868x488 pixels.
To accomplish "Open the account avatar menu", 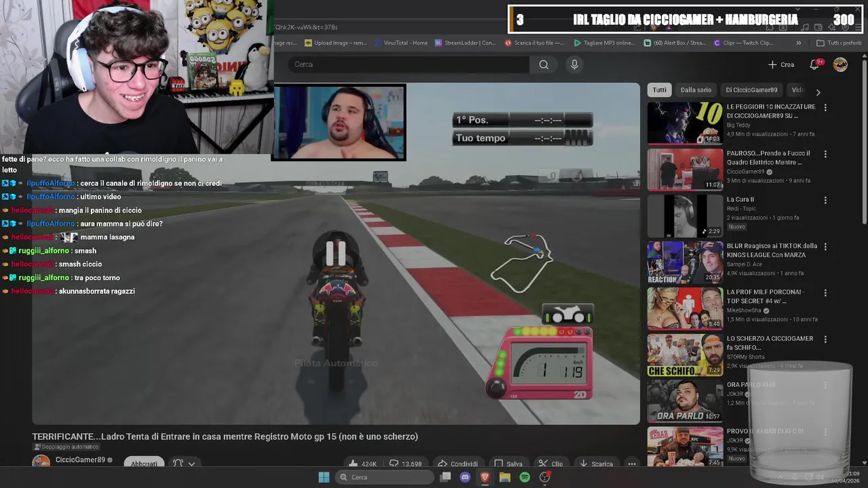I will [x=840, y=64].
